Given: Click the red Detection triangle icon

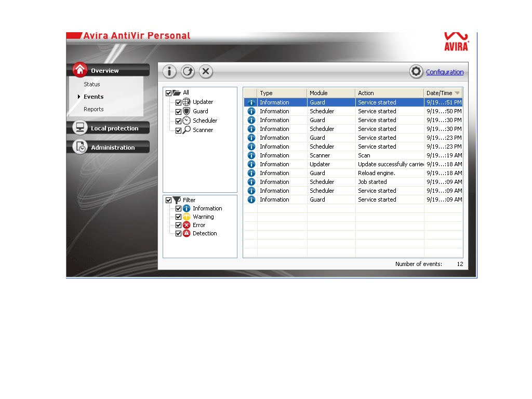Looking at the screenshot, I should (x=187, y=233).
